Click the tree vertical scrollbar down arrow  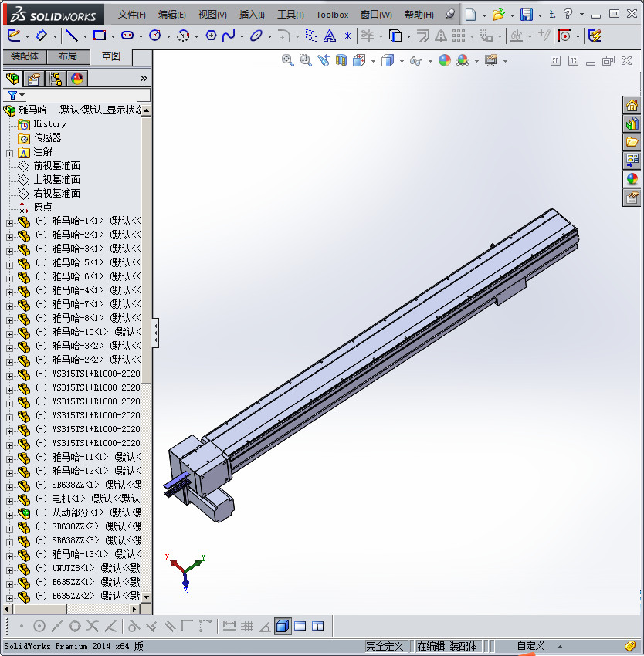pyautogui.click(x=146, y=597)
